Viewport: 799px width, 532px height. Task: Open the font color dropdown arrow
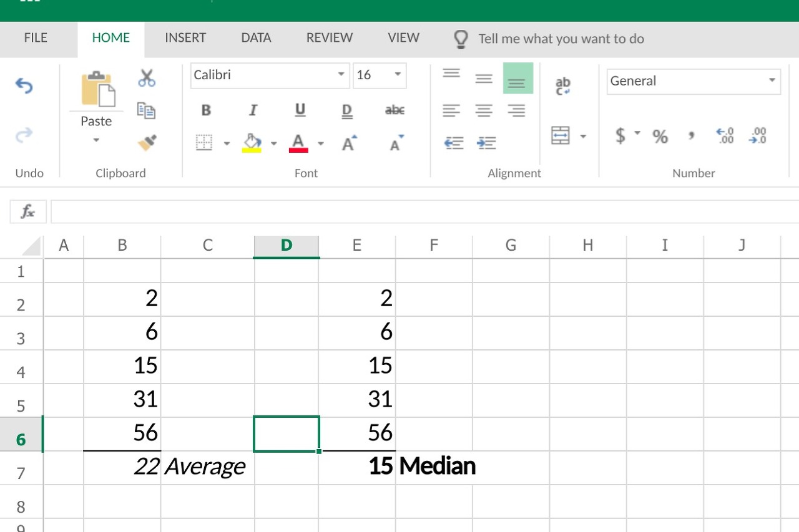[x=320, y=143]
